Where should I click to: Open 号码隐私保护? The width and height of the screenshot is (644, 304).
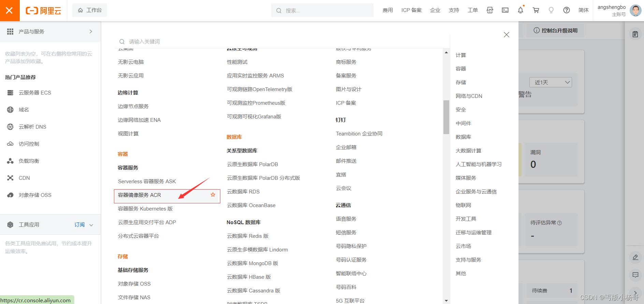pyautogui.click(x=351, y=246)
